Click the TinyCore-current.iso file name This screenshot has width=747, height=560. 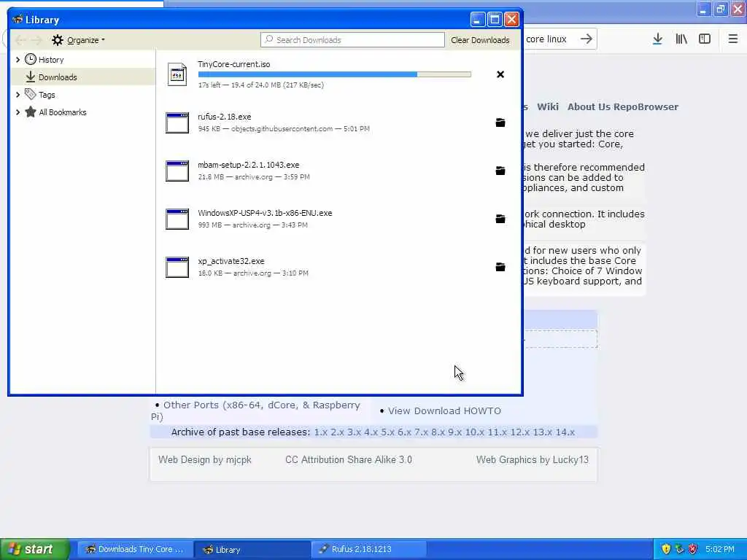point(234,64)
